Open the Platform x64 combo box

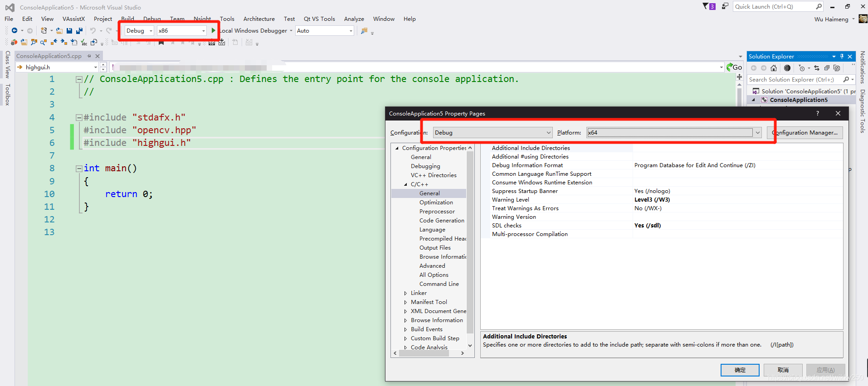point(674,133)
